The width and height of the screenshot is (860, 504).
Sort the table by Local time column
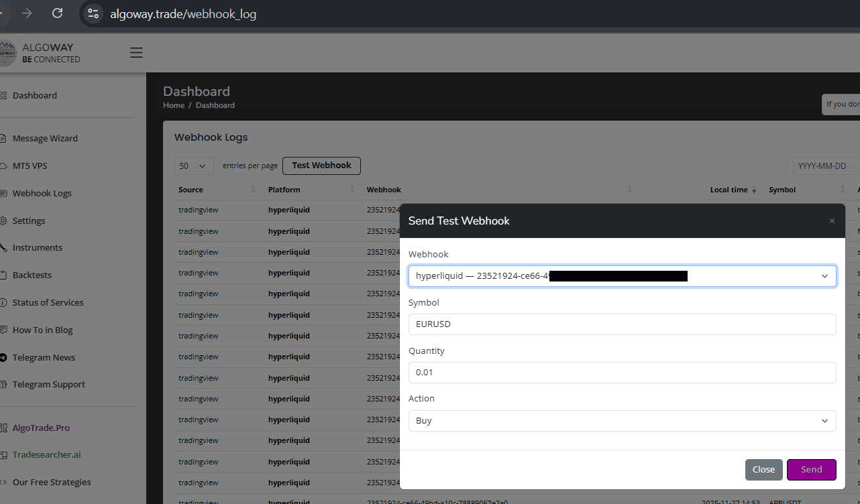point(733,190)
